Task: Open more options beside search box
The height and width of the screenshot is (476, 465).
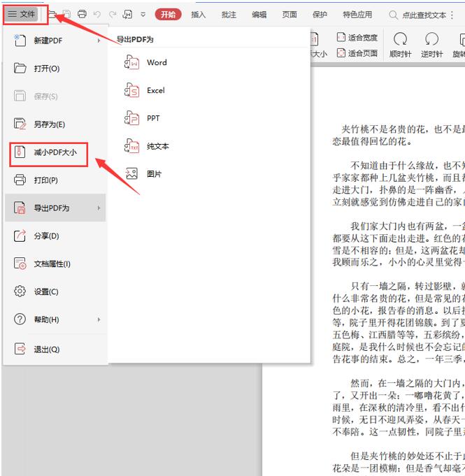Action: [x=452, y=15]
